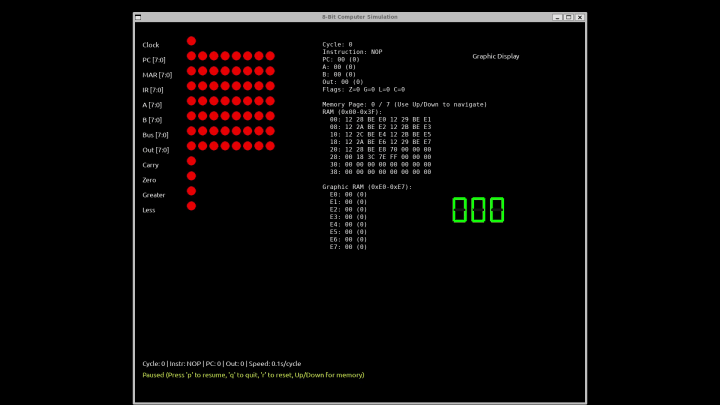Click the Carry flag LED

click(191, 161)
